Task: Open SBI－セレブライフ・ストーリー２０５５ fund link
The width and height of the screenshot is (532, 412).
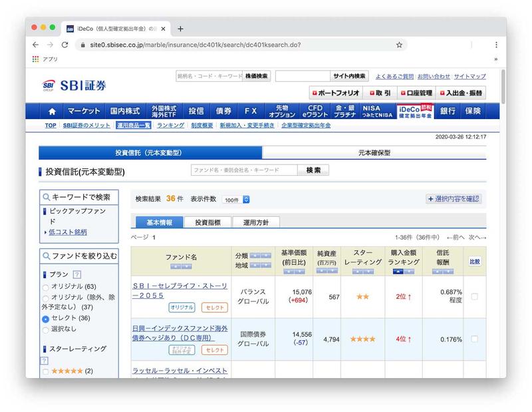Action: point(180,290)
